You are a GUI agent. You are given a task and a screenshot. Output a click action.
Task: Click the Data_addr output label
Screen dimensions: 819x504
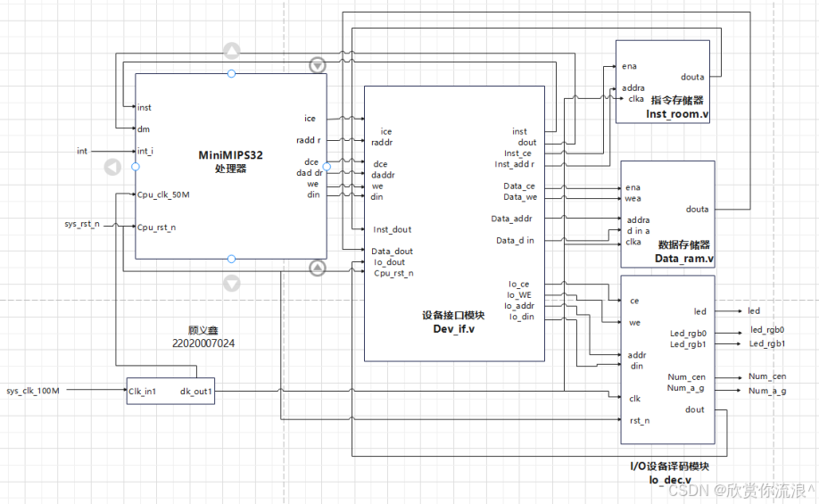pyautogui.click(x=511, y=219)
